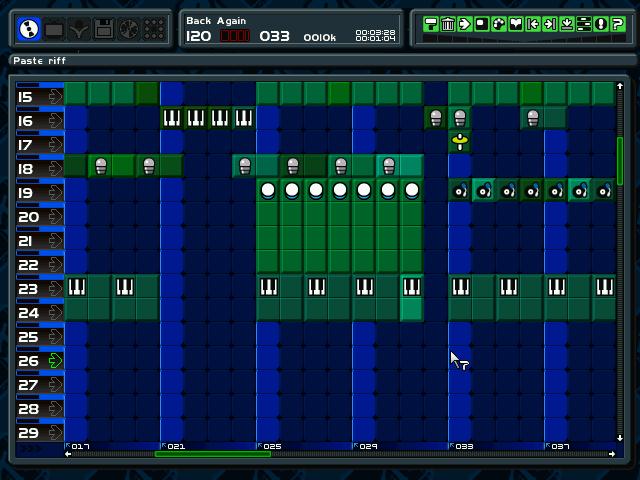Viewport: 640px width, 480px height.
Task: Toggle the arrow button on track 19
Action: pyautogui.click(x=54, y=193)
